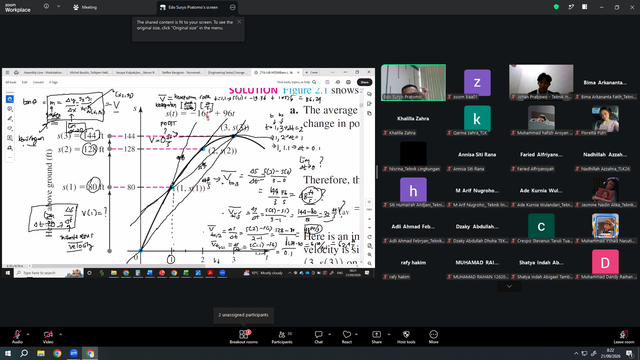Click the shared screen's search box
Image resolution: width=640 pixels, height=360 pixels.
point(49,273)
